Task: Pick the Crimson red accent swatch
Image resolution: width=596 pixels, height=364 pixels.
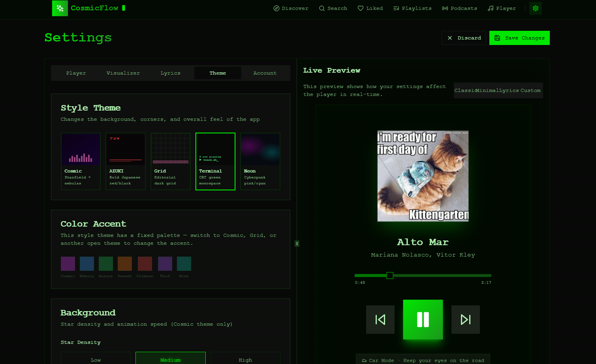Action: point(145,264)
